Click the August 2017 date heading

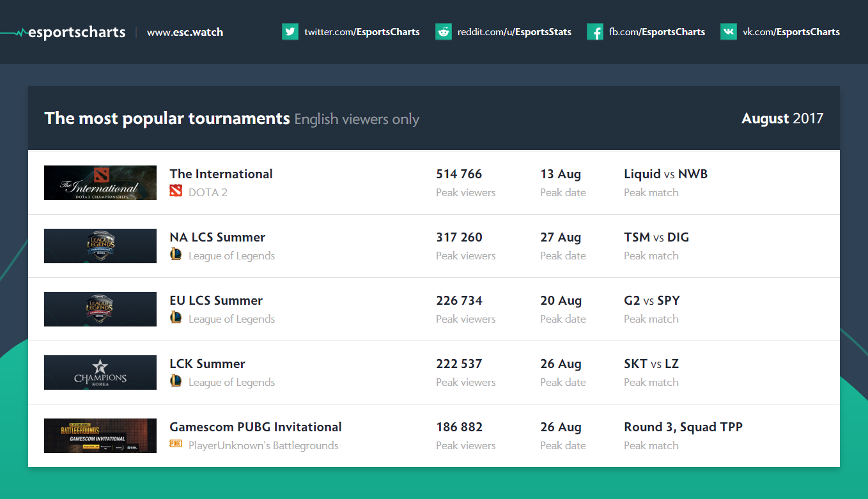coord(782,118)
